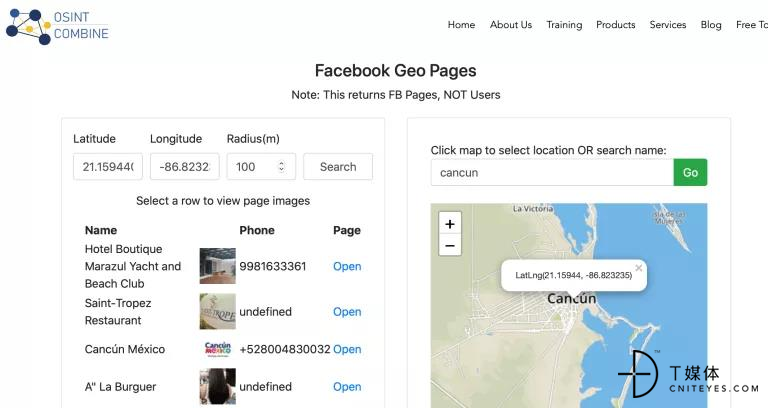
Task: Click the OSINT Combine logo
Action: coord(57,26)
